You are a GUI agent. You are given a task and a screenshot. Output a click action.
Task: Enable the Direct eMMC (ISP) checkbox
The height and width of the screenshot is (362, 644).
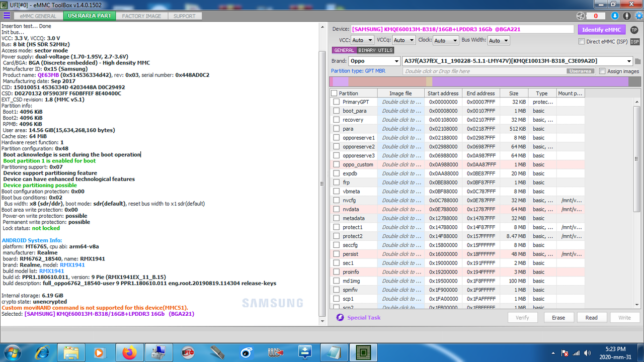point(582,42)
